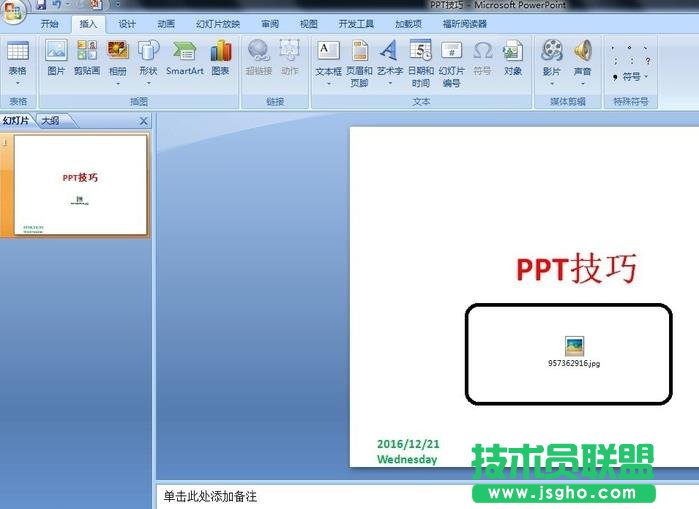Expand the 文本框 dropdown arrow
Screen dimensions: 699x509
tap(329, 84)
